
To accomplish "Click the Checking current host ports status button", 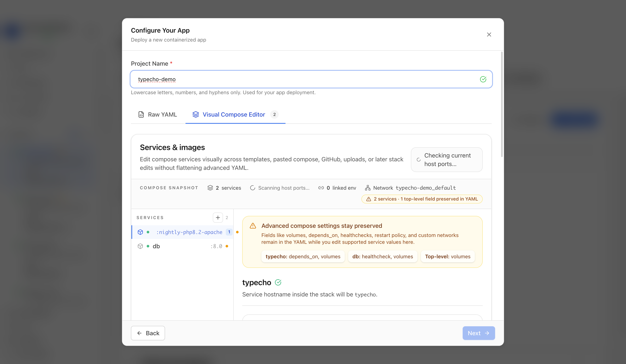I will (x=447, y=160).
